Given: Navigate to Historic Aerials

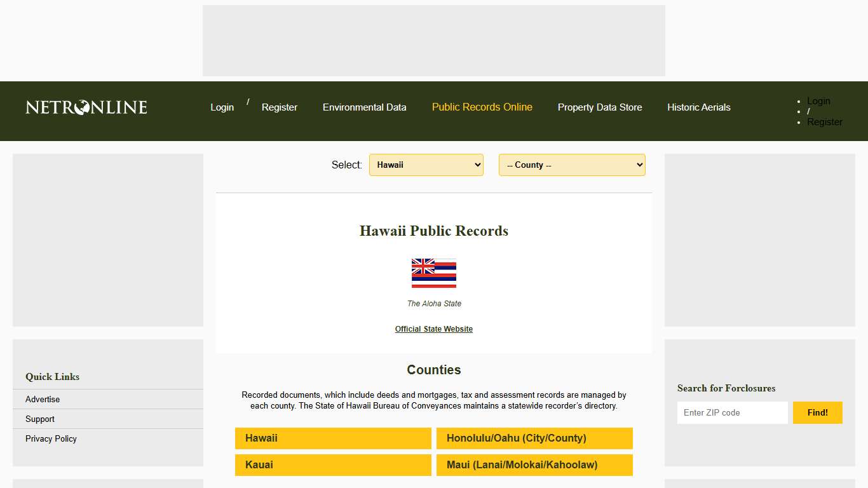Looking at the screenshot, I should pyautogui.click(x=698, y=107).
